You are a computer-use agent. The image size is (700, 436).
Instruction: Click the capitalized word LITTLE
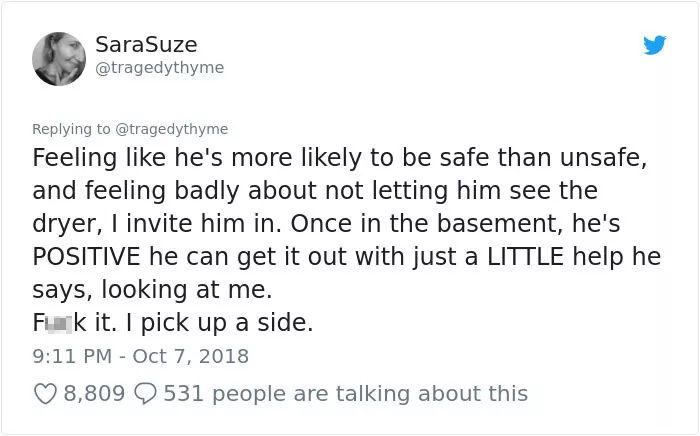pyautogui.click(x=525, y=257)
